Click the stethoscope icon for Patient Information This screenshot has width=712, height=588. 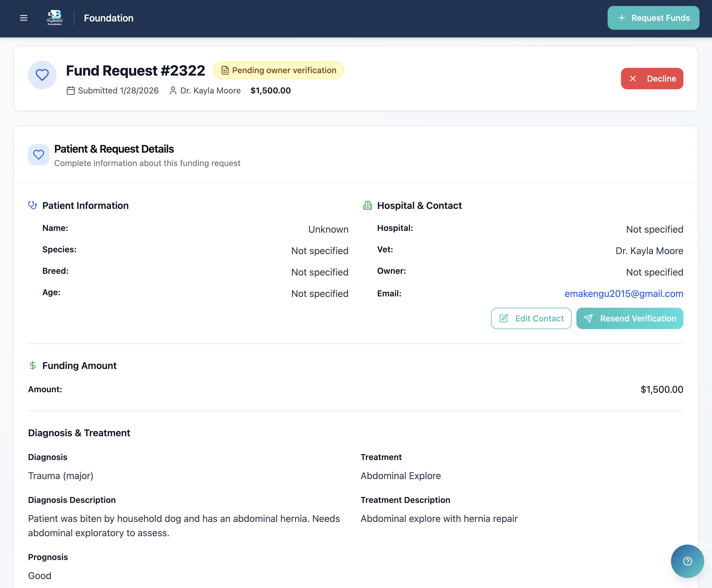tap(32, 205)
